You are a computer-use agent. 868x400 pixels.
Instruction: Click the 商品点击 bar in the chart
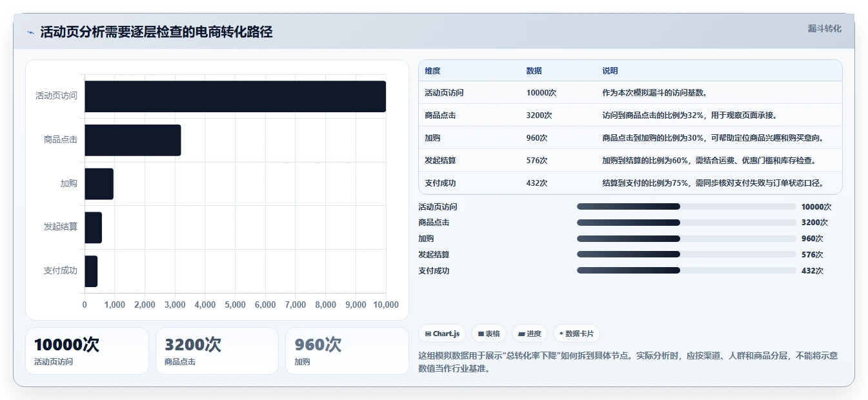pyautogui.click(x=132, y=140)
